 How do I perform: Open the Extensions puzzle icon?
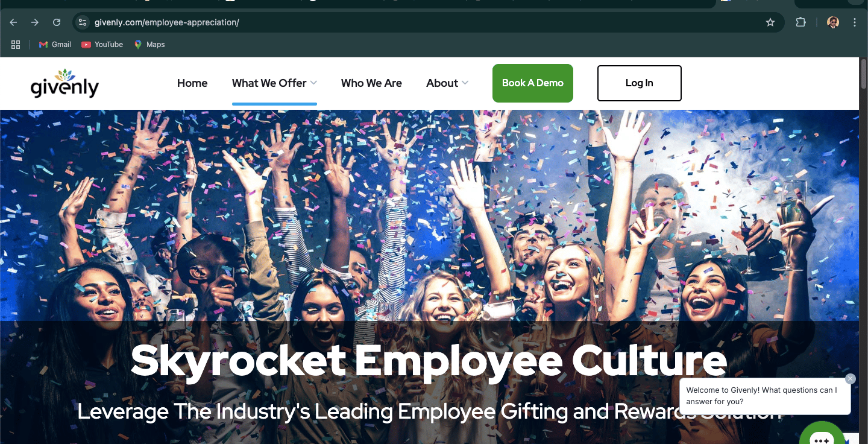point(800,22)
